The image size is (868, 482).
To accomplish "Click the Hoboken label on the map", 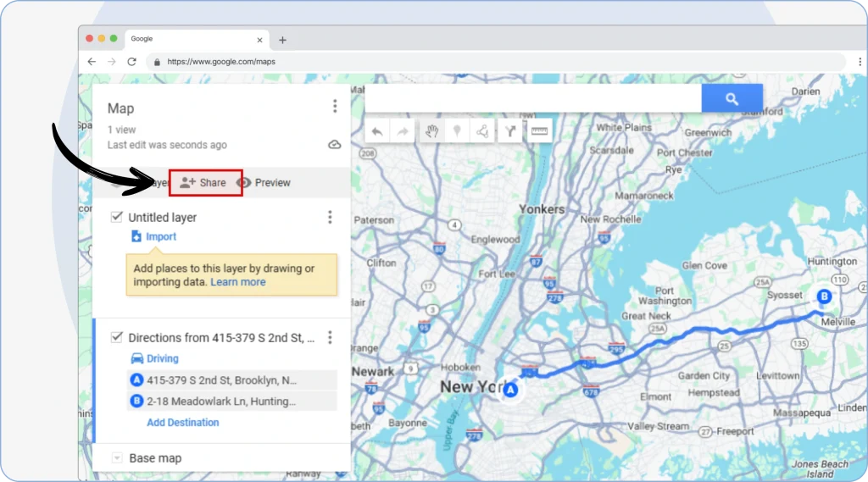I will click(x=460, y=368).
